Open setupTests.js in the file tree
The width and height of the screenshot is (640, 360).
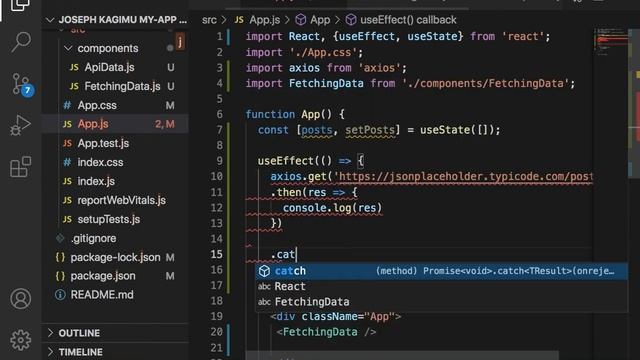[109, 219]
